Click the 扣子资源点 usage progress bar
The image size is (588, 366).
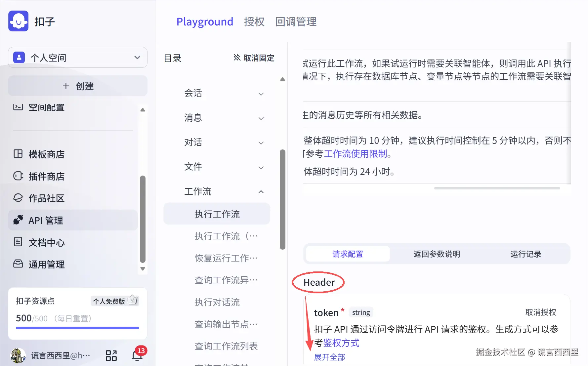pyautogui.click(x=77, y=328)
